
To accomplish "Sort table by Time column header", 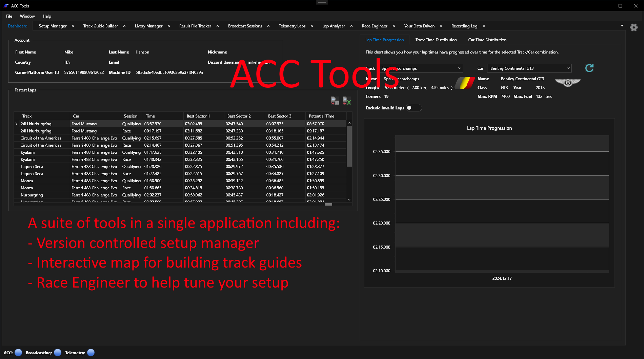I will click(x=163, y=116).
